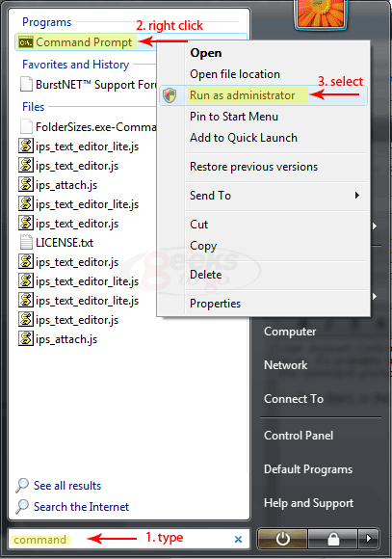This screenshot has height=559, width=392.
Task: Expand the shutdown options arrow
Action: coord(369,539)
